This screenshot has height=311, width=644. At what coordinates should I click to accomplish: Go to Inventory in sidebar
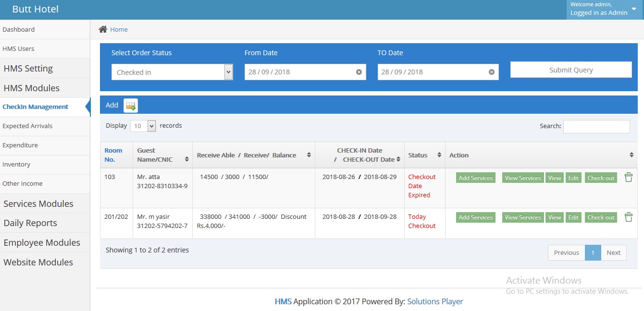point(16,164)
